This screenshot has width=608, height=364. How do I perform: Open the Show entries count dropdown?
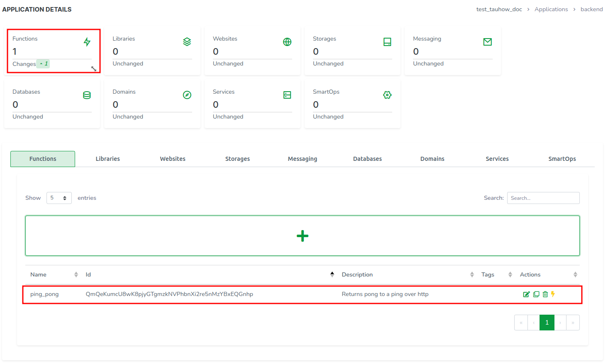[59, 198]
